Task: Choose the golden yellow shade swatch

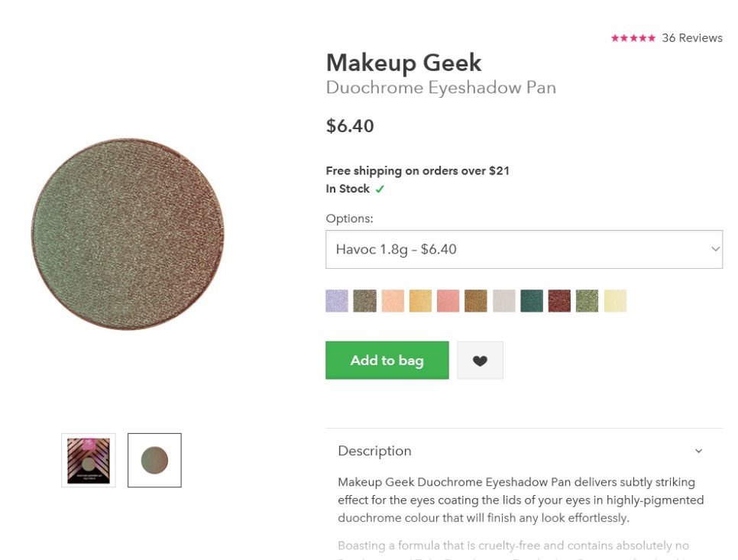Action: pos(420,301)
